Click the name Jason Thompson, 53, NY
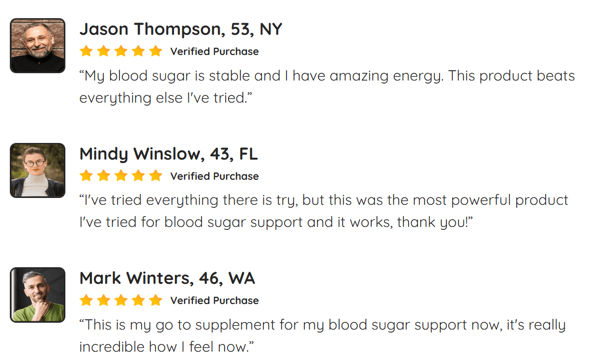 [x=180, y=29]
